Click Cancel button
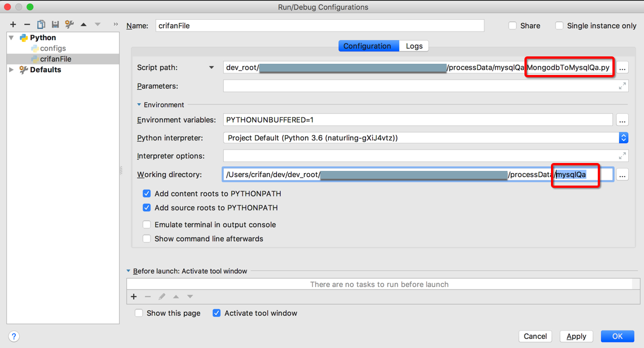644x348 pixels. tap(535, 337)
